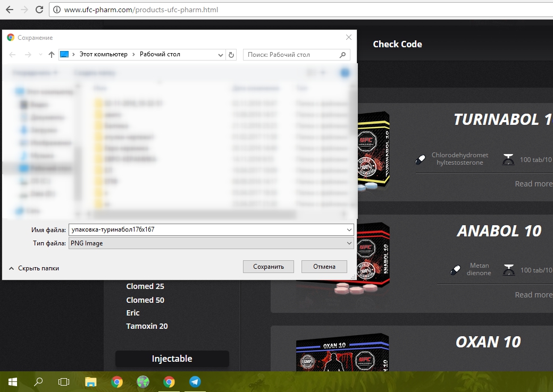Go back with the browser back arrow
The height and width of the screenshot is (392, 553).
(9, 10)
